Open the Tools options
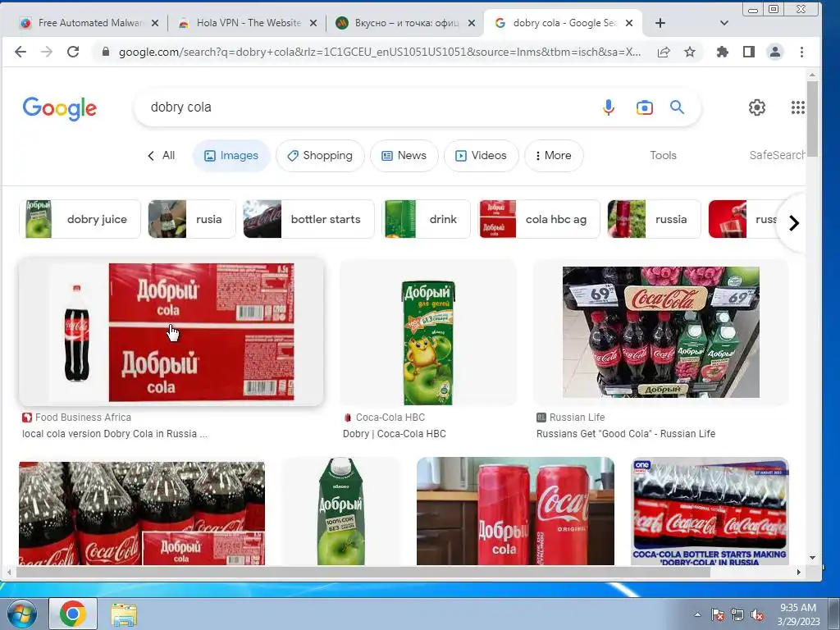Viewport: 840px width, 630px height. click(x=663, y=155)
